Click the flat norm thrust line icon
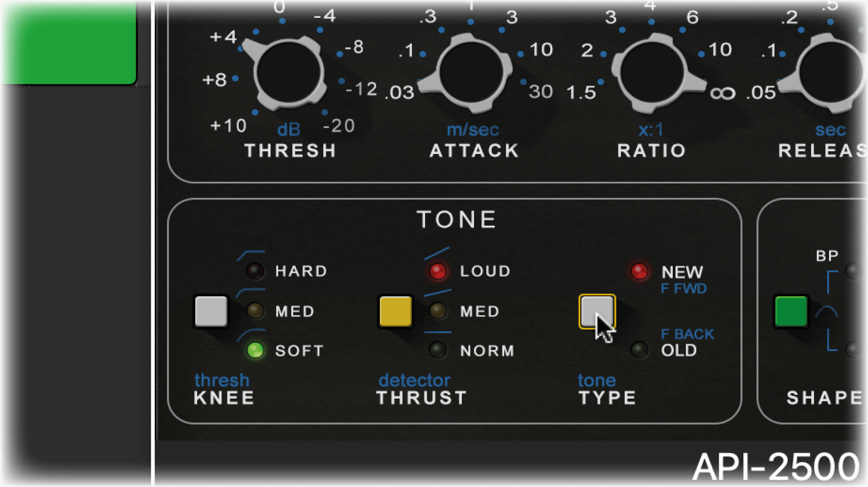Screen dimensions: 868x487 pos(437,332)
